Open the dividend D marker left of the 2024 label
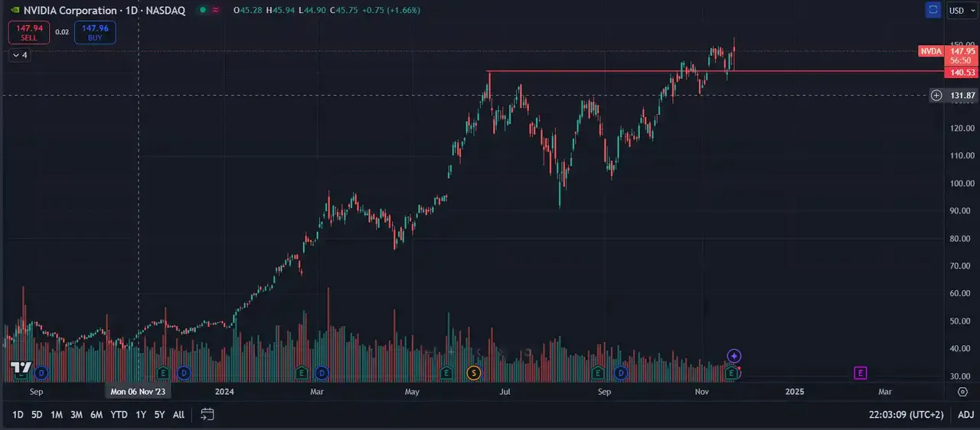The width and height of the screenshot is (980, 430). 183,373
